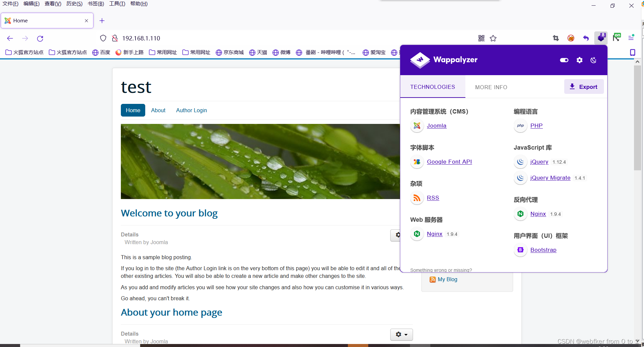Go forward to the next page

click(25, 38)
